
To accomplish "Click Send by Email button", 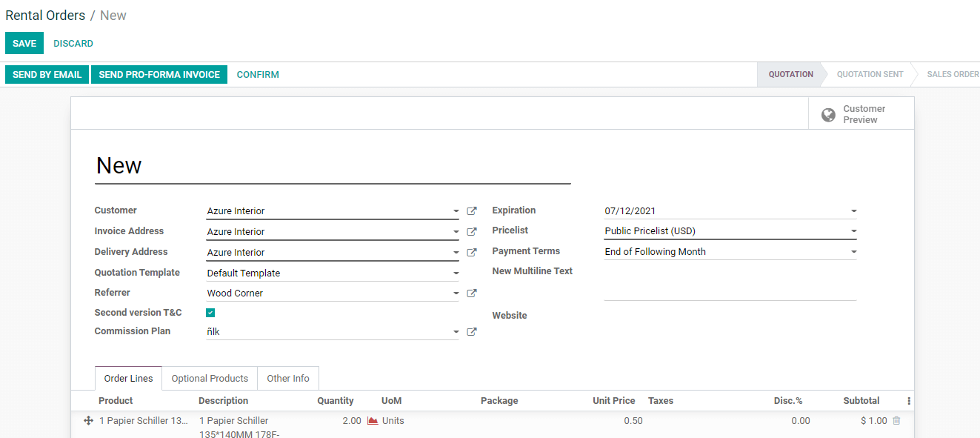I will point(47,74).
